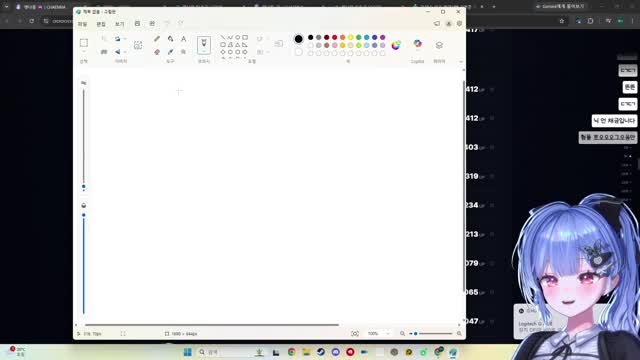
Task: Pick the oval shape in the top row of shapes
Action: click(x=238, y=38)
